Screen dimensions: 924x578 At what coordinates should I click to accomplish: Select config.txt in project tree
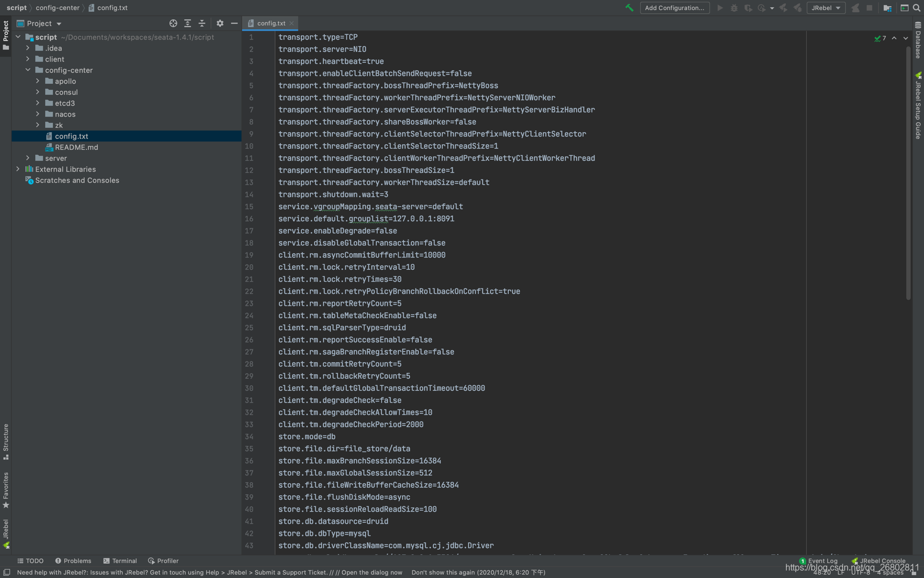(127, 136)
